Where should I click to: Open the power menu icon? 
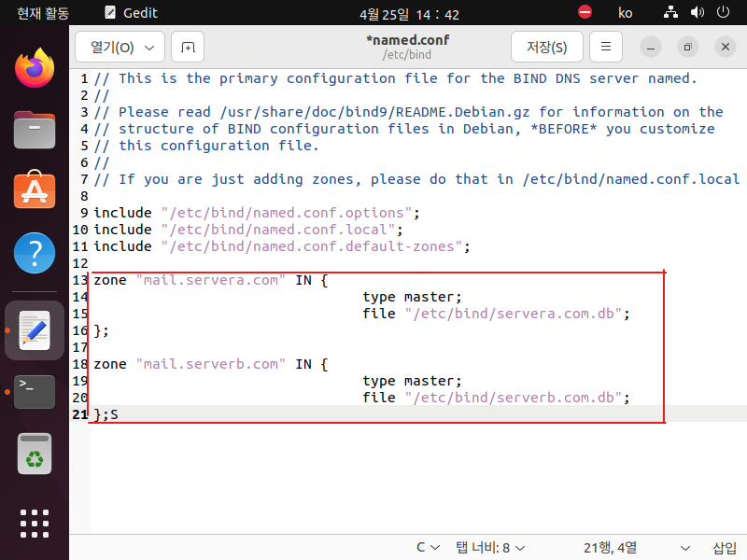[723, 12]
